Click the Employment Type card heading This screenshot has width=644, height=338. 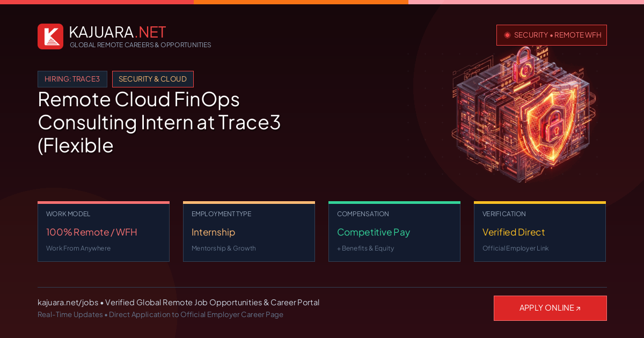point(221,214)
